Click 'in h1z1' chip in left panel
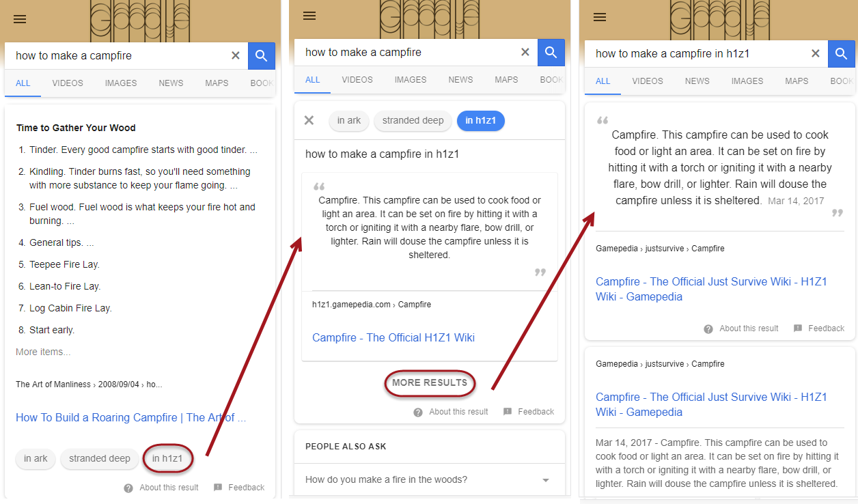This screenshot has height=504, width=858. [168, 459]
